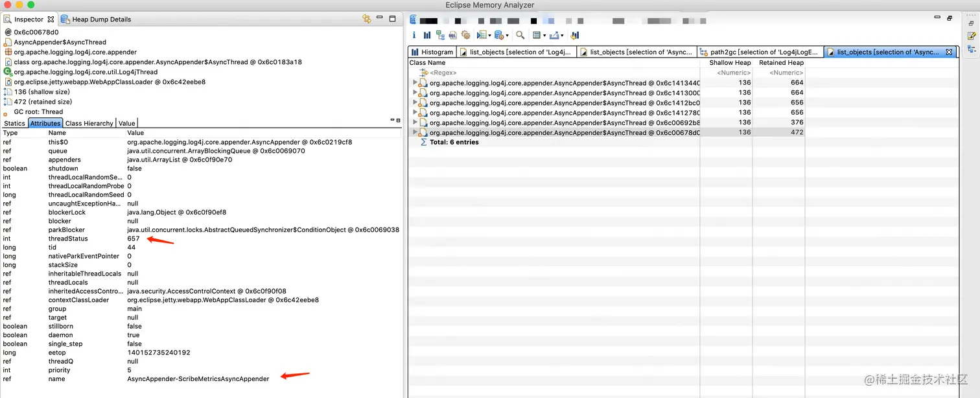Select the parkBlocker ConditionObject attribute row
The width and height of the screenshot is (980, 398).
(201, 229)
